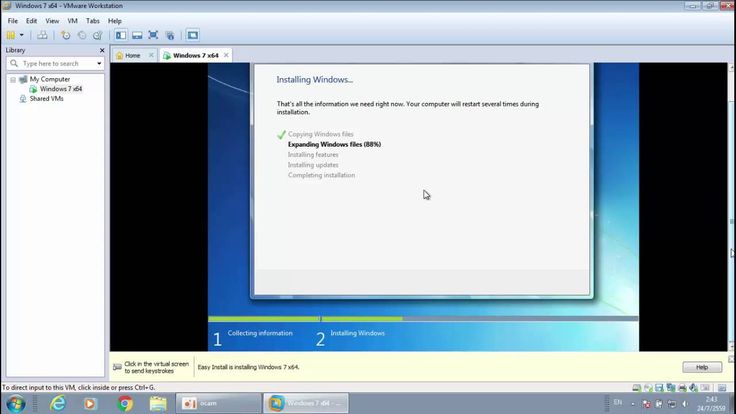The image size is (736, 414).
Task: Open Windows Media Player from the taskbar
Action: (x=90, y=403)
